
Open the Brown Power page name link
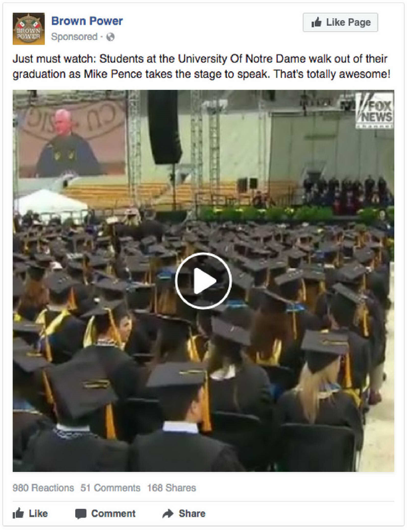click(x=87, y=21)
